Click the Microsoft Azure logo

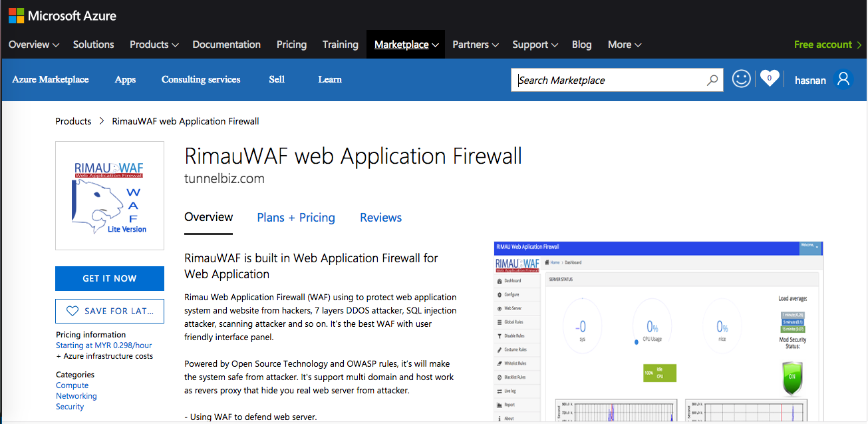(63, 15)
